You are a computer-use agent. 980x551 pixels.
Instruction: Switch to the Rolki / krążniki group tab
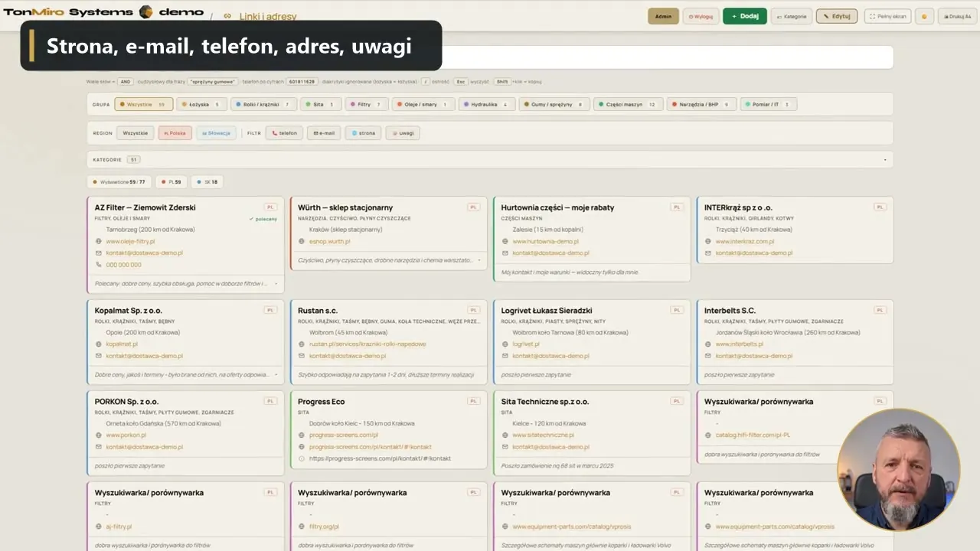pyautogui.click(x=264, y=105)
